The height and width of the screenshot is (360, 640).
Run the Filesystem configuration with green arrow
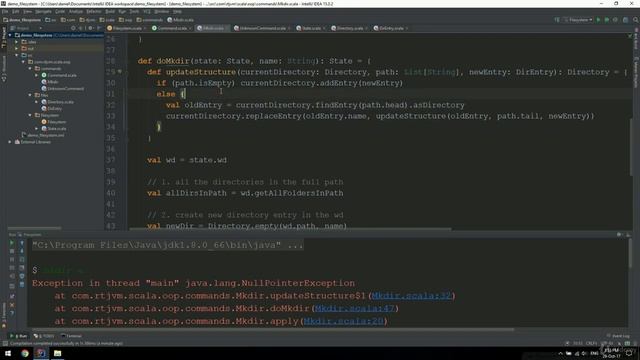point(598,20)
